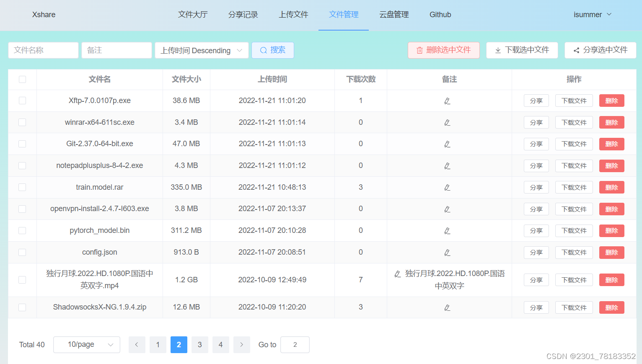
Task: Click the Go to page number field
Action: 295,345
